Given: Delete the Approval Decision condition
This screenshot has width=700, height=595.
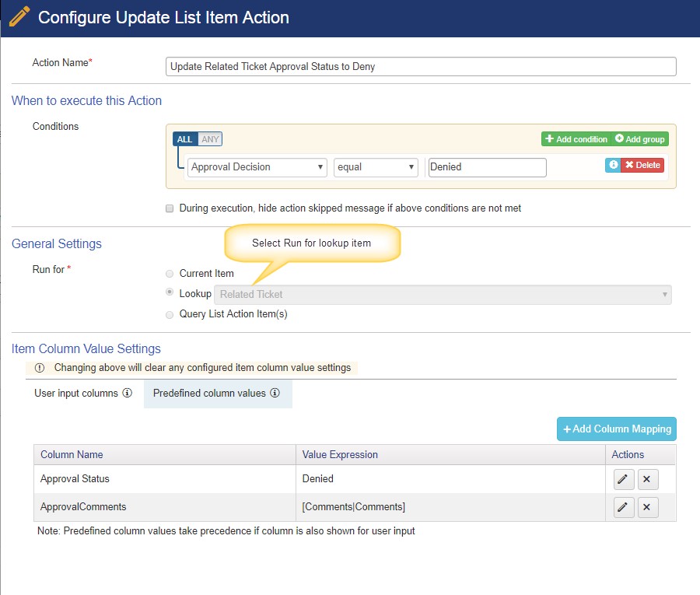Looking at the screenshot, I should tap(642, 165).
